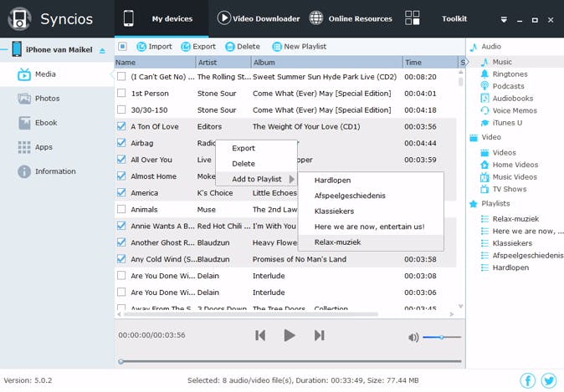Add to Here we are now playlist

(371, 227)
